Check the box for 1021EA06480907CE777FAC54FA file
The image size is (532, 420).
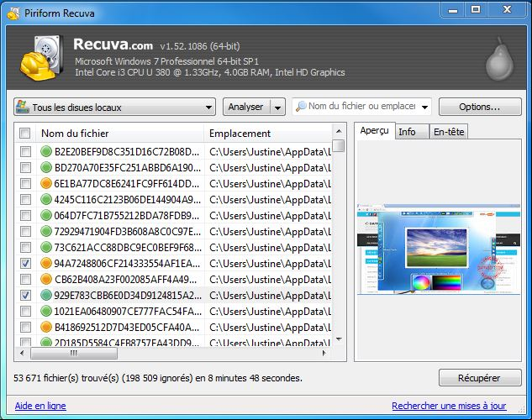pyautogui.click(x=25, y=311)
